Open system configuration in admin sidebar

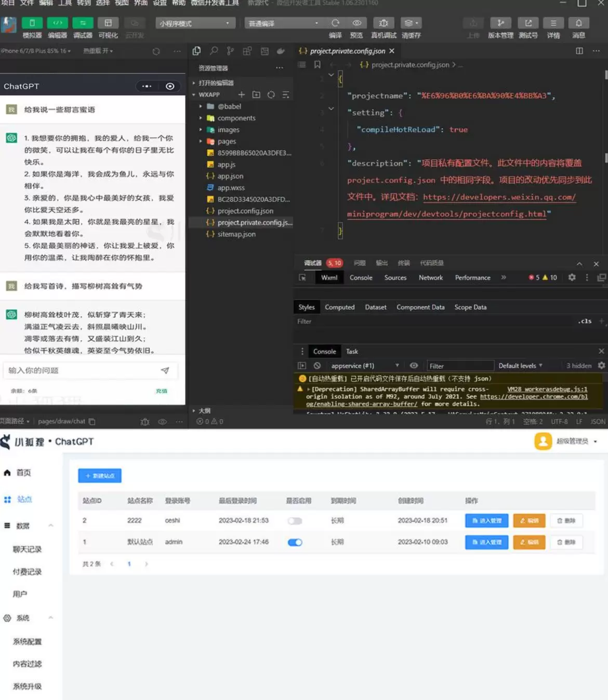pos(27,641)
